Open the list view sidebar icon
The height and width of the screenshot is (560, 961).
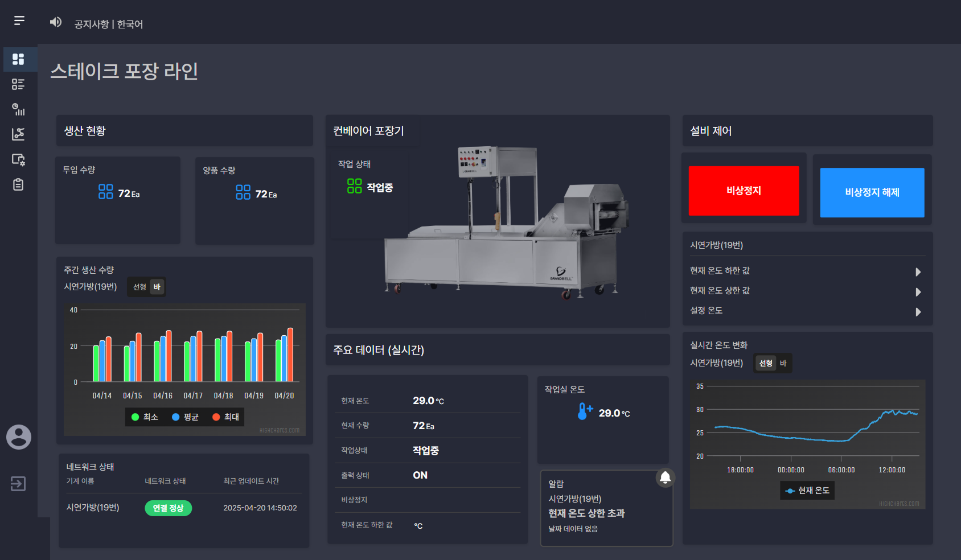pos(18,84)
